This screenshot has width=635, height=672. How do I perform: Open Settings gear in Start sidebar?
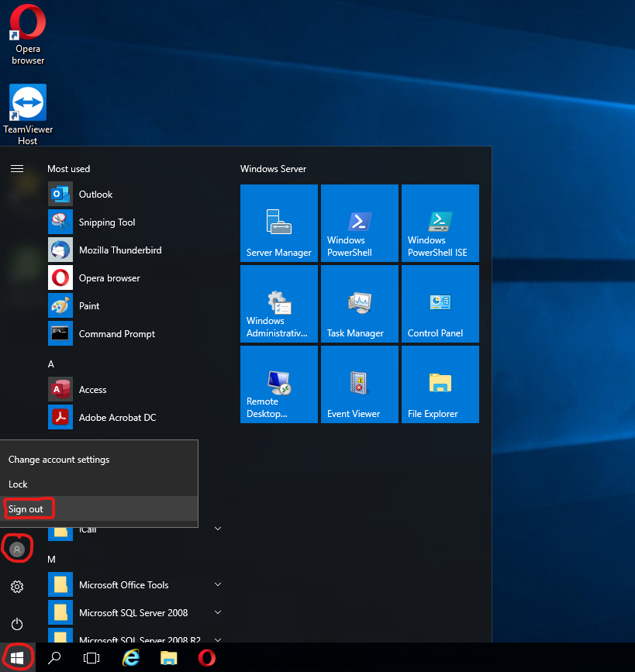click(x=17, y=587)
